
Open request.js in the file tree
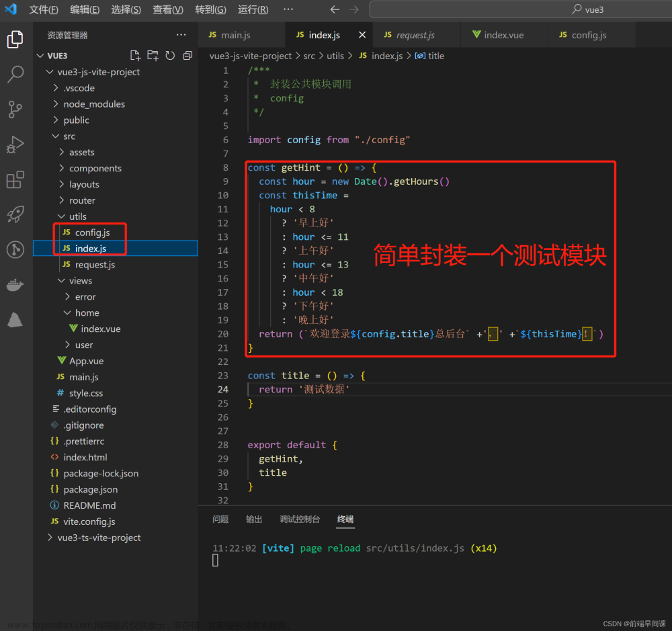click(x=116, y=265)
